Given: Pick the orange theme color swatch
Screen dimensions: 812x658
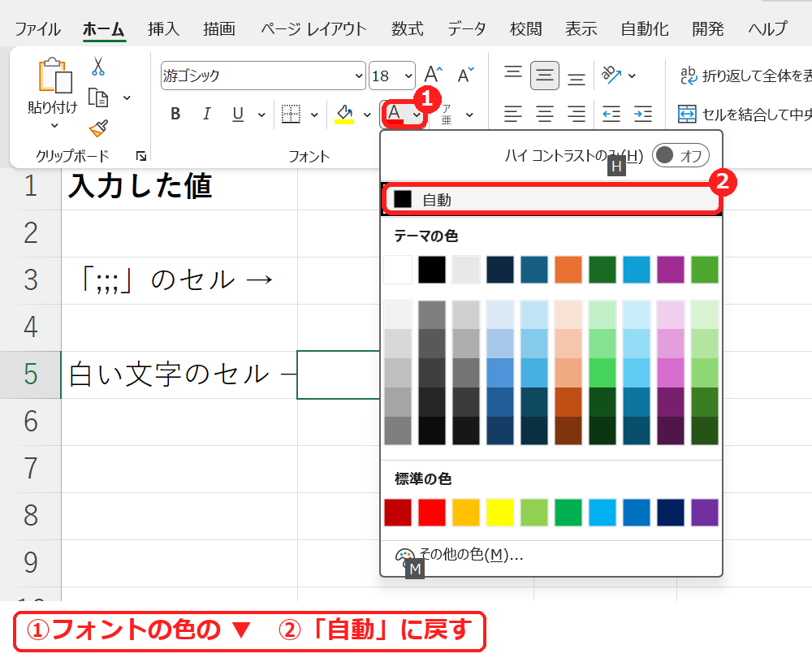Looking at the screenshot, I should click(x=568, y=270).
